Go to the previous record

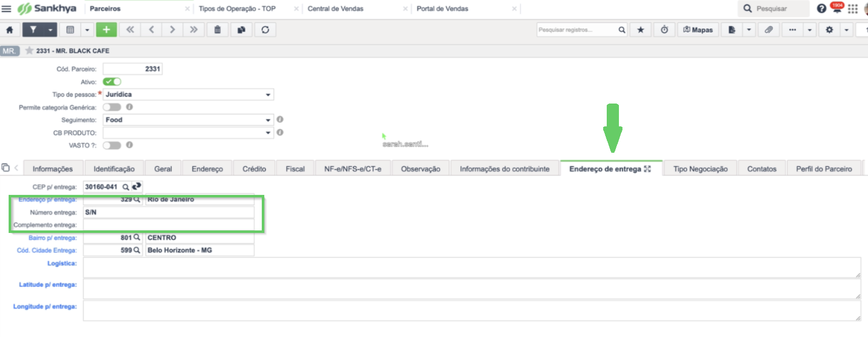pos(152,30)
